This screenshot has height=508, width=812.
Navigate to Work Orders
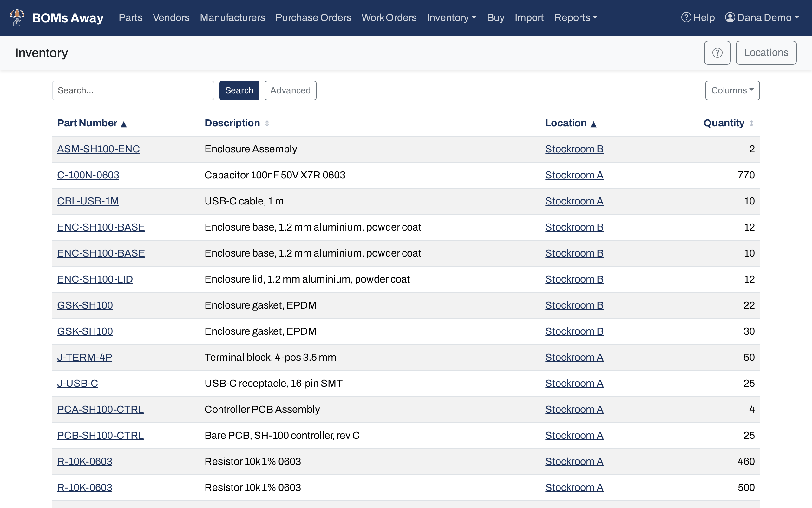pyautogui.click(x=389, y=17)
